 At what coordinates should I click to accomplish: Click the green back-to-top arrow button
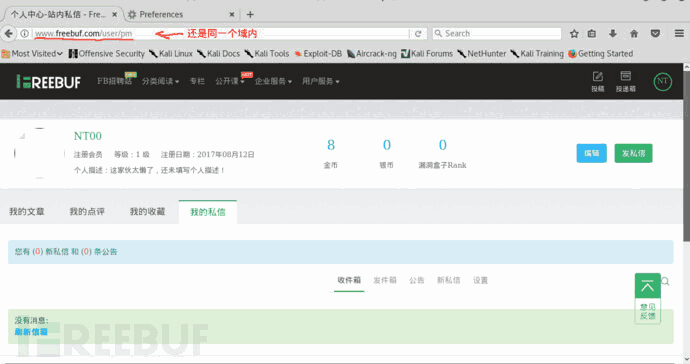647,286
